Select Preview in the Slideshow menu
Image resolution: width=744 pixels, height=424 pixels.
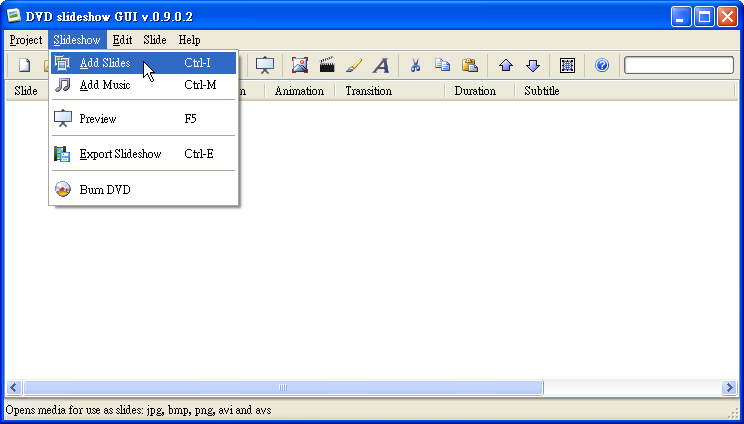pyautogui.click(x=143, y=119)
